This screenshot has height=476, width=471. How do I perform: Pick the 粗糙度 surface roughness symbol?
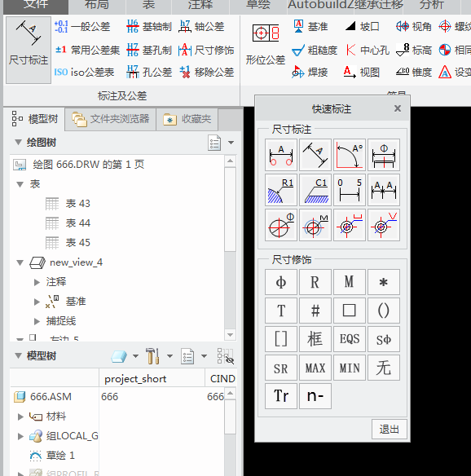(x=315, y=50)
